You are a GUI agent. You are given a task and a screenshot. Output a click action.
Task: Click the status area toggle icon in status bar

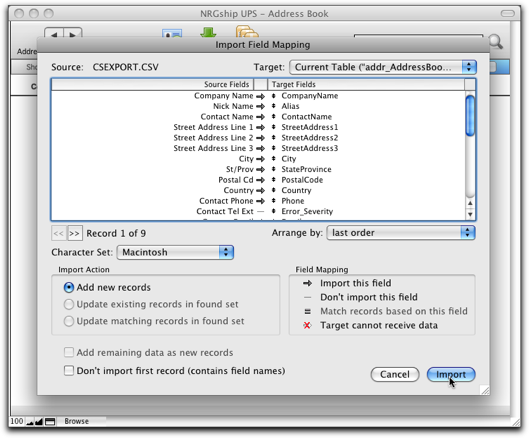tap(50, 421)
